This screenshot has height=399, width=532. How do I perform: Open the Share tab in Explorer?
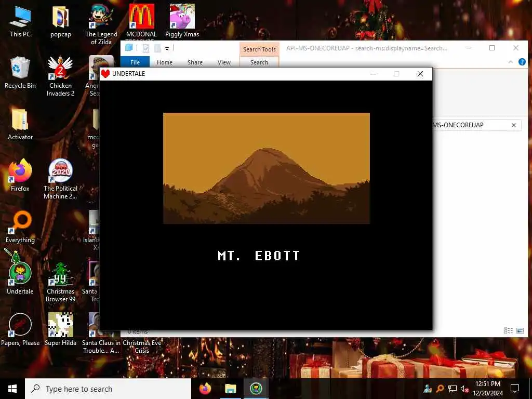tap(195, 62)
